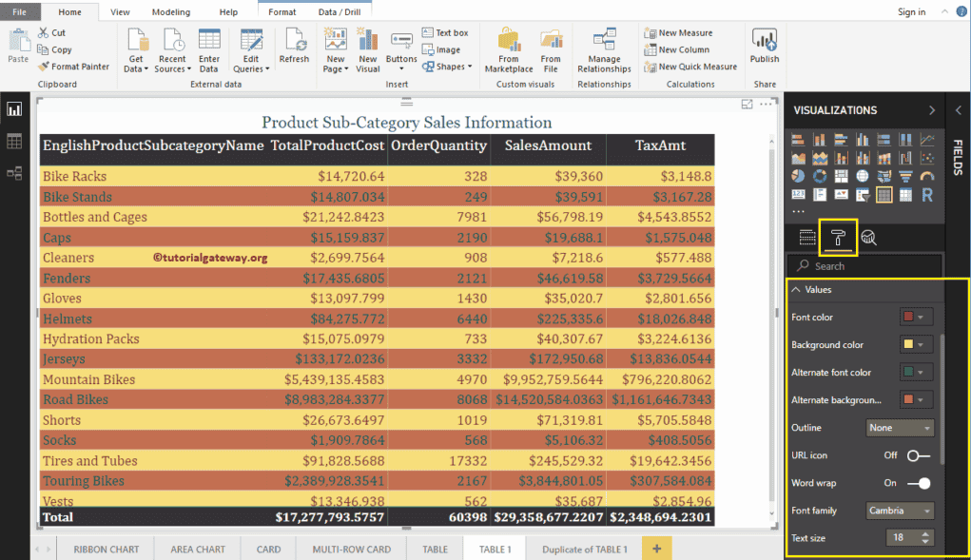971x560 pixels.
Task: Turn on the URL icon toggle
Action: pos(921,454)
